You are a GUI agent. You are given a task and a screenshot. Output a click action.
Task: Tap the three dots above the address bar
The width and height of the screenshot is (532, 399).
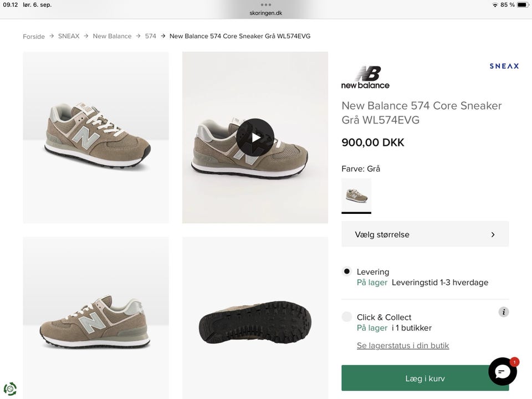[x=266, y=4]
